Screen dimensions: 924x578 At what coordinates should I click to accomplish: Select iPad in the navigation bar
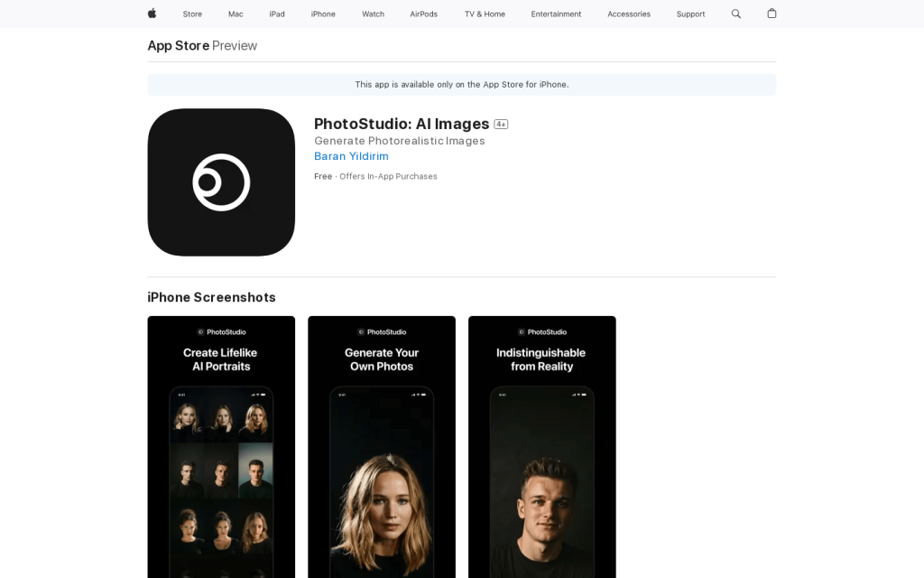(277, 14)
